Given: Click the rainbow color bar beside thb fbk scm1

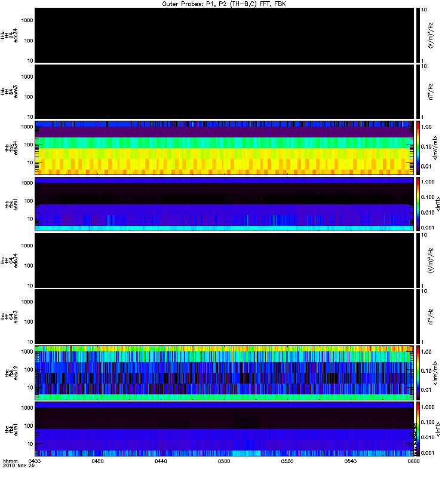Looking at the screenshot, I should coord(418,204).
